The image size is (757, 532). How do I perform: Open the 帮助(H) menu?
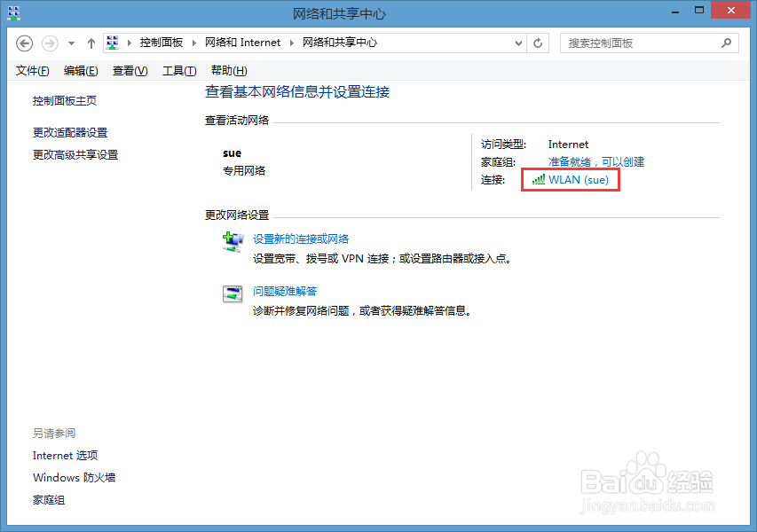click(x=227, y=70)
